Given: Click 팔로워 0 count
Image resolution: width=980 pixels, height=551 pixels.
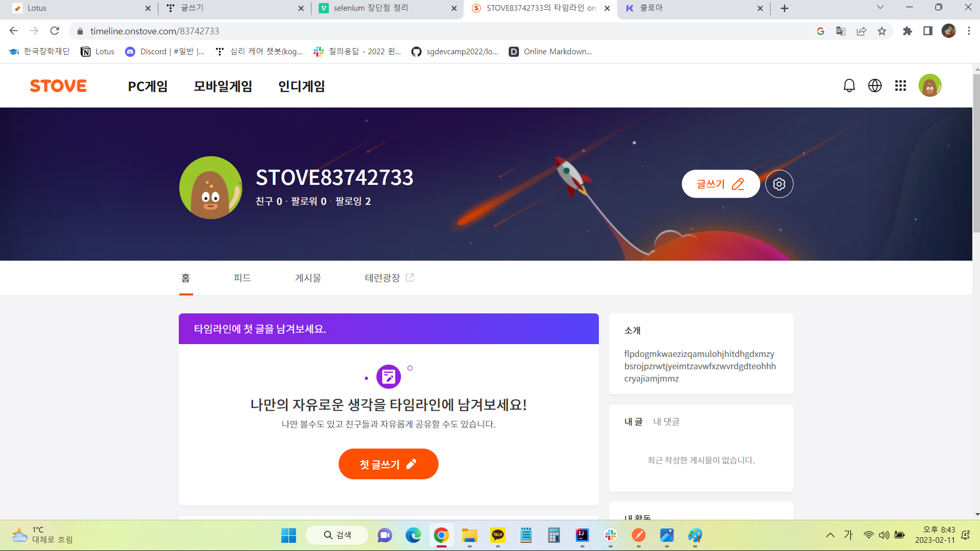Looking at the screenshot, I should 308,201.
